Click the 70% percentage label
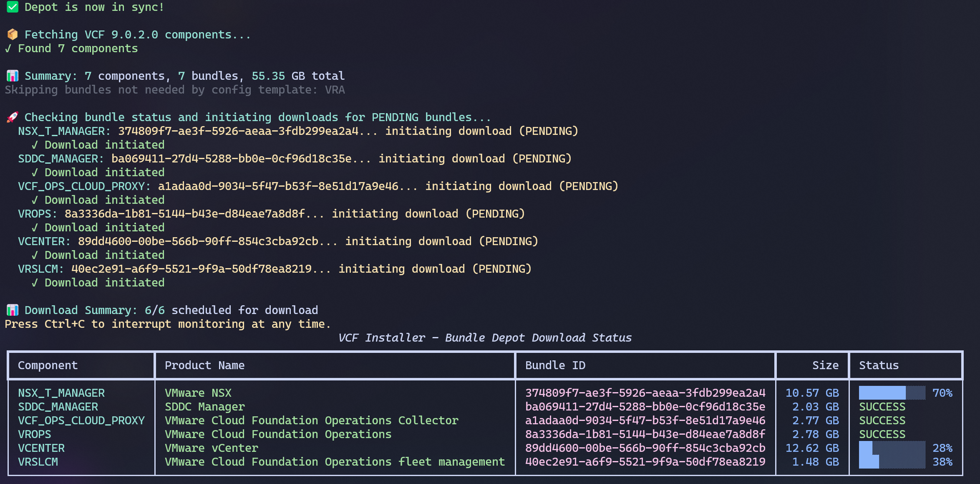Image resolution: width=980 pixels, height=484 pixels. point(942,393)
